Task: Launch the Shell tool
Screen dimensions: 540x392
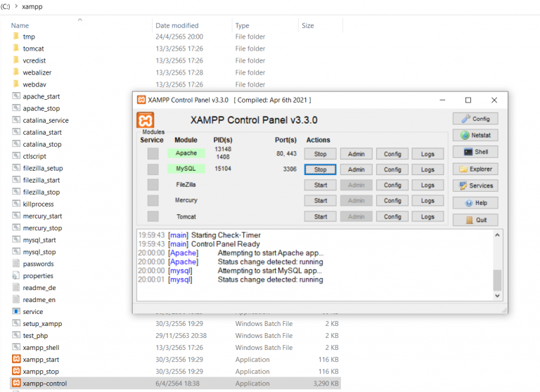Action: (475, 152)
